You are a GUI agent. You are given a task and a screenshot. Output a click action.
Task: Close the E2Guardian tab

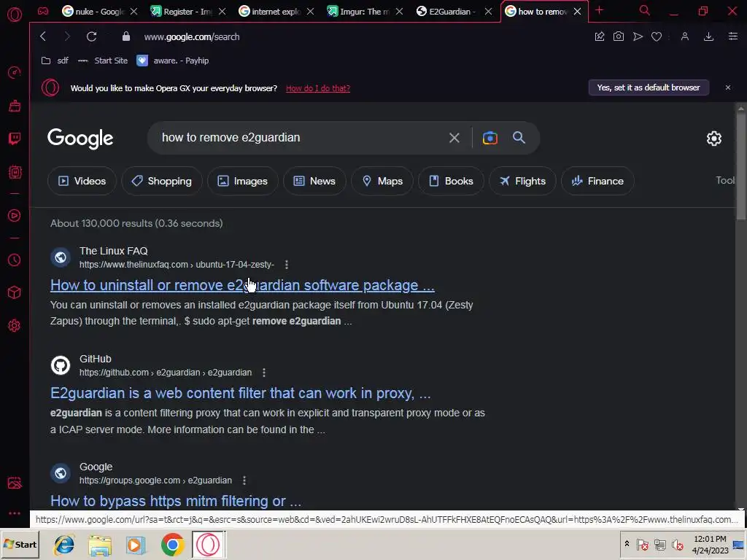point(488,12)
